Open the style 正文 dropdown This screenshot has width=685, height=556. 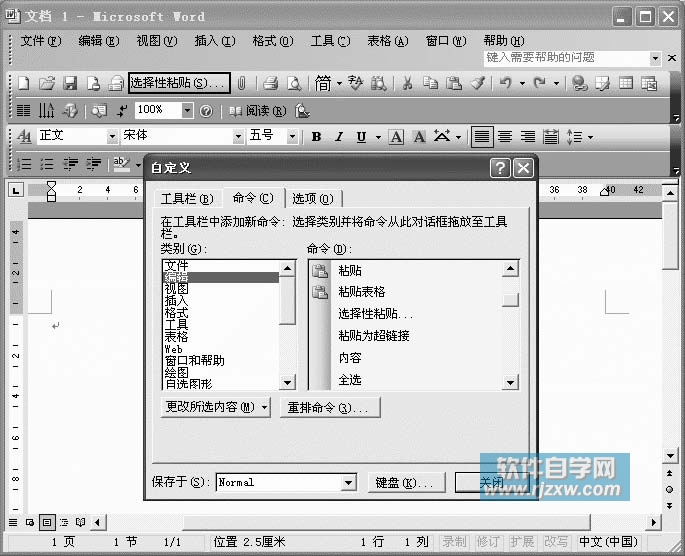(x=112, y=137)
